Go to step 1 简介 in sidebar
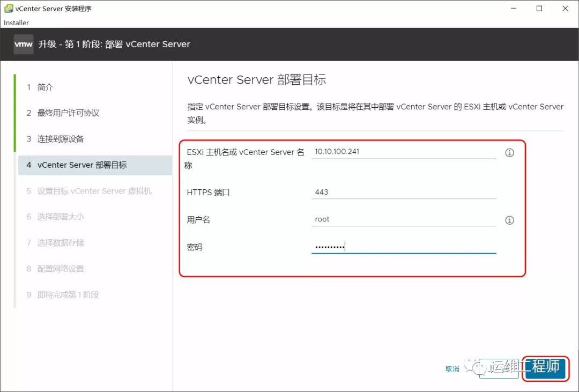 pos(45,87)
